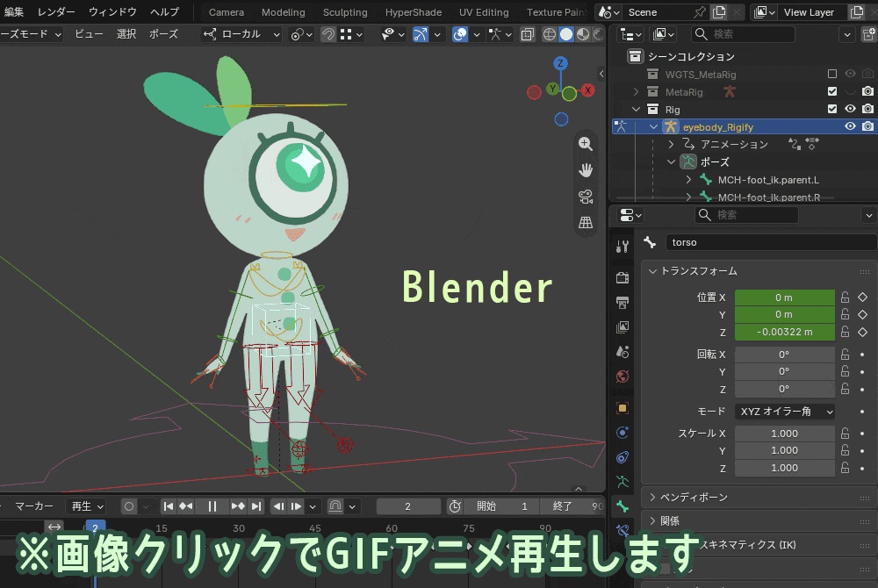The width and height of the screenshot is (878, 588).
Task: Click the pan view hand icon
Action: click(585, 170)
